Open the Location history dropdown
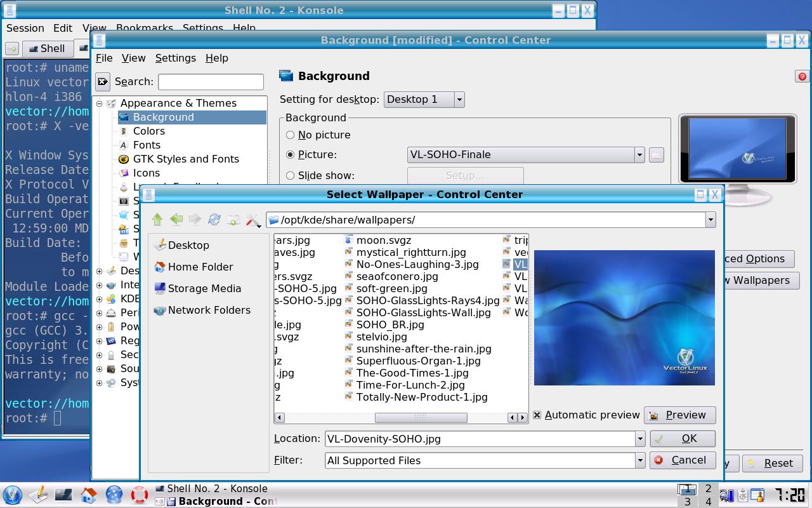The height and width of the screenshot is (508, 812). [x=639, y=439]
